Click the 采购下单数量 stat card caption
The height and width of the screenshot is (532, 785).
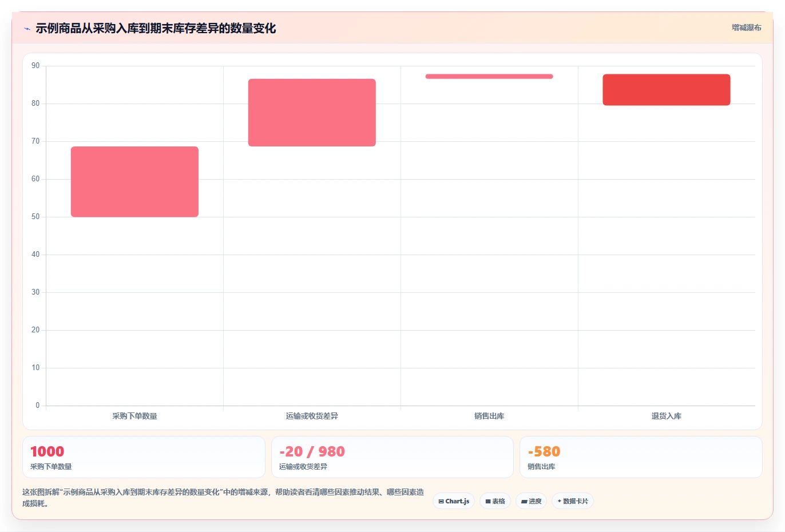click(x=51, y=467)
